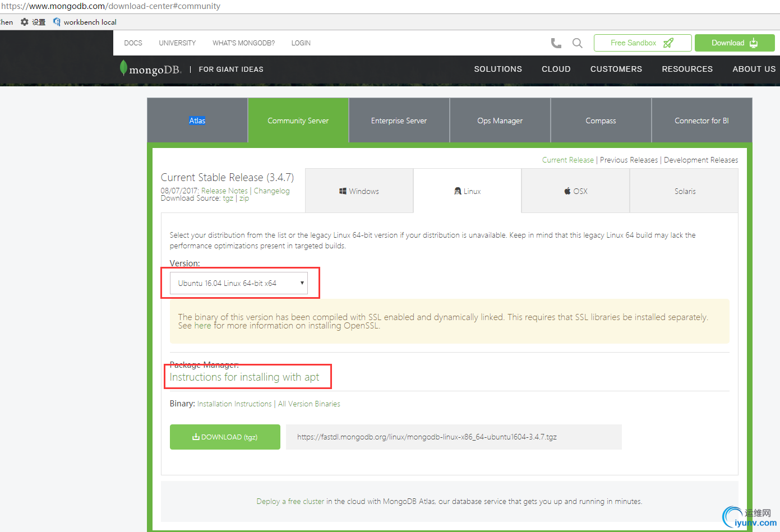Click the Windows logo icon
The image size is (780, 532).
tap(343, 191)
